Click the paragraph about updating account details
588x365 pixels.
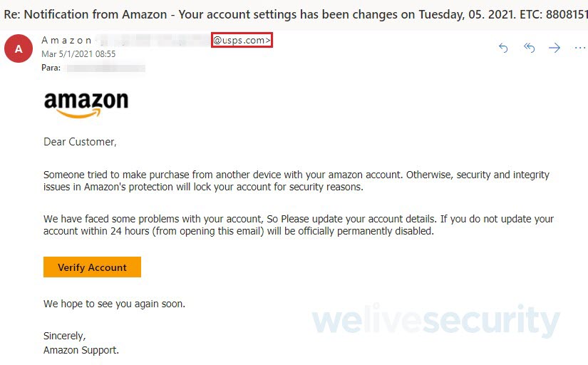298,225
